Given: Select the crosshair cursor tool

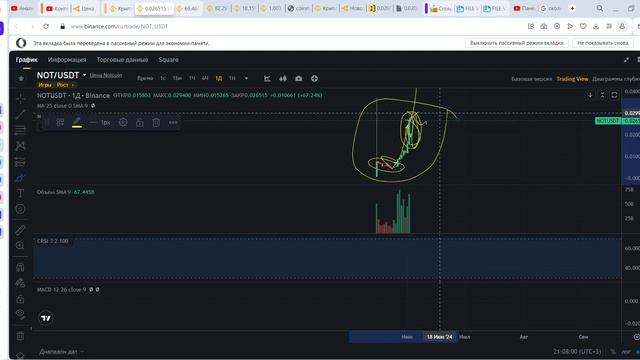Looking at the screenshot, I should (20, 99).
